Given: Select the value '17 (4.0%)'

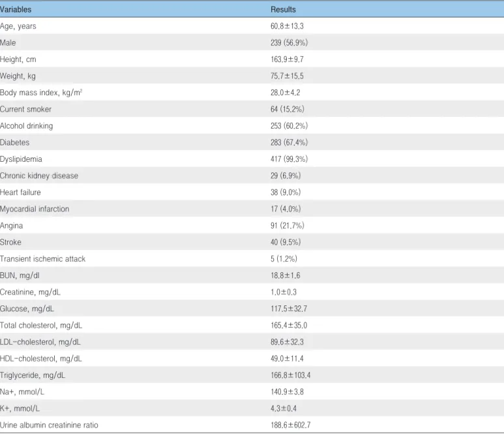Looking at the screenshot, I should [286, 209].
